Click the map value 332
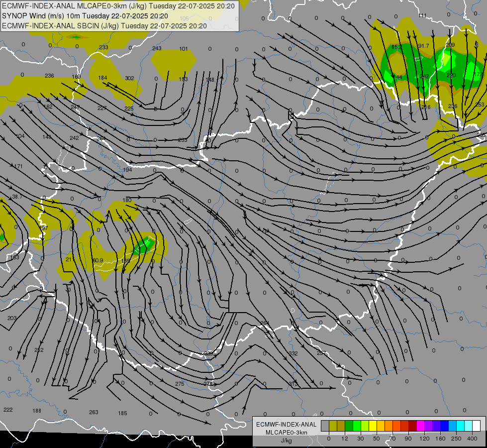The image size is (487, 448). coord(293,353)
